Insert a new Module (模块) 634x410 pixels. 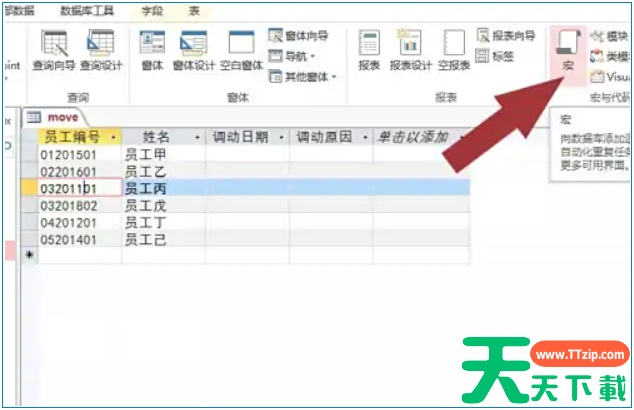609,36
